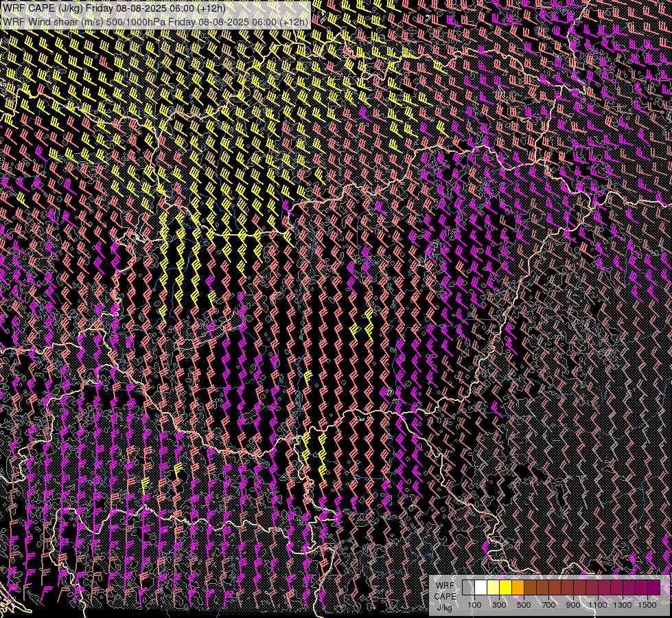Click the 1500 legend value
672x618 pixels.
click(x=647, y=605)
